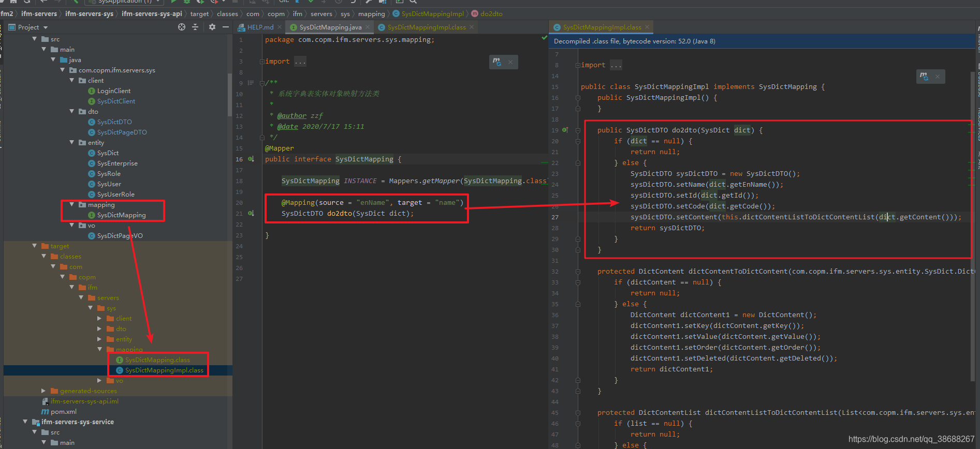
Task: Dismiss the Maven reload popup in right editor
Action: tap(938, 77)
